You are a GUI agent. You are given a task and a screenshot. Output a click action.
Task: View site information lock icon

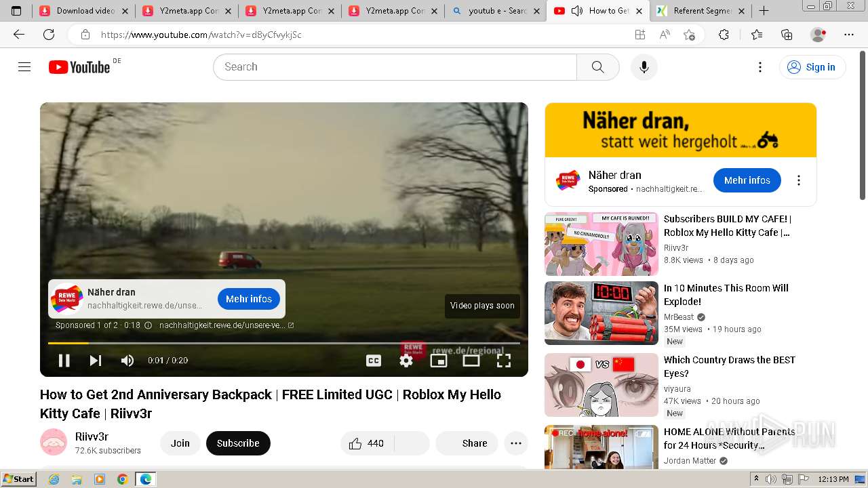point(85,35)
